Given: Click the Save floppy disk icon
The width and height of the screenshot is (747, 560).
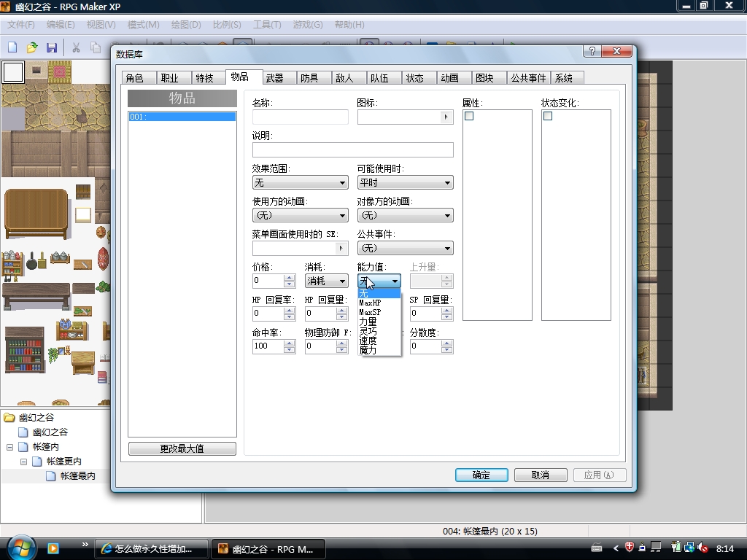Looking at the screenshot, I should coord(52,47).
